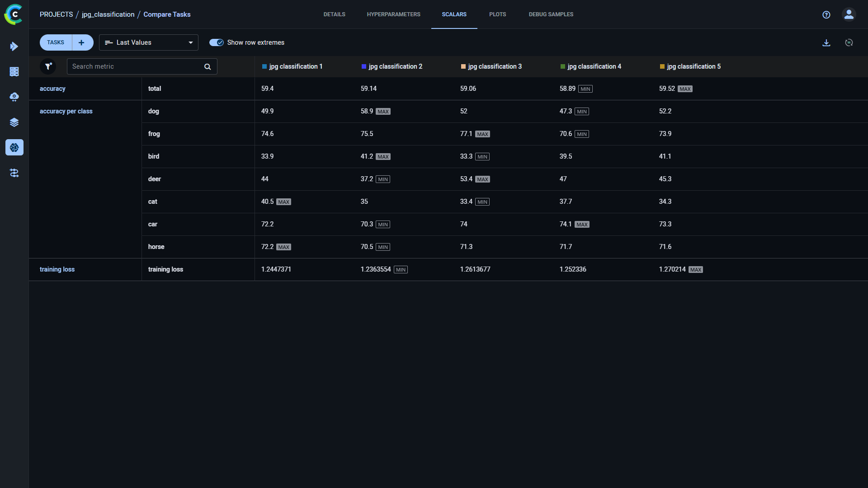This screenshot has width=868, height=488.
Task: Toggle Show row extremes switch
Action: (216, 42)
